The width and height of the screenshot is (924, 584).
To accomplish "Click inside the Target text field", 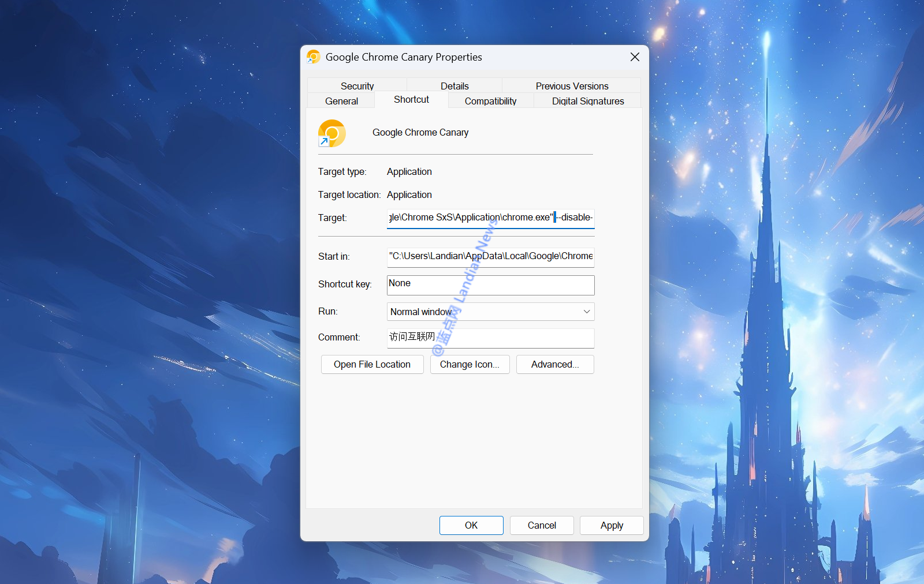I will point(490,218).
